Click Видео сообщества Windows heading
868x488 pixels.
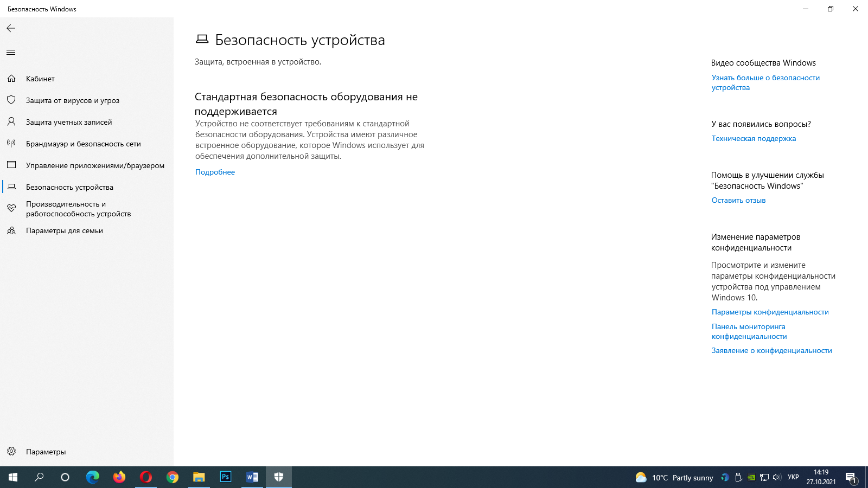[x=763, y=63]
